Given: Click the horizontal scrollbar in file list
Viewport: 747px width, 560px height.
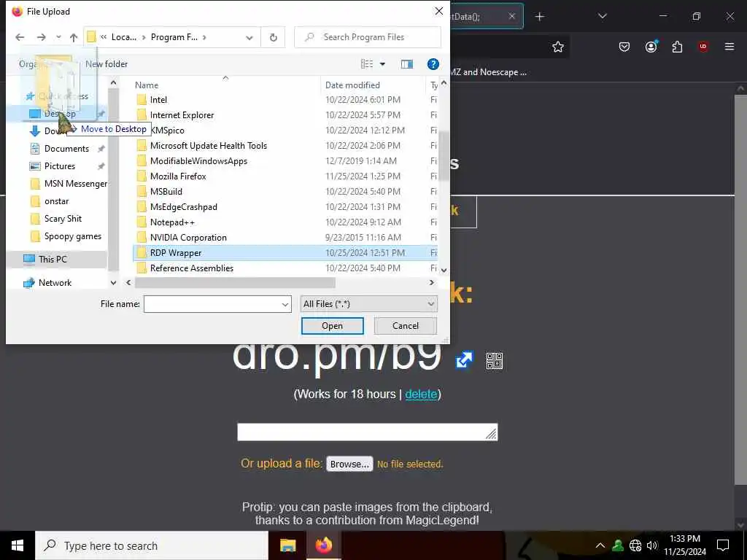Looking at the screenshot, I should [235, 283].
